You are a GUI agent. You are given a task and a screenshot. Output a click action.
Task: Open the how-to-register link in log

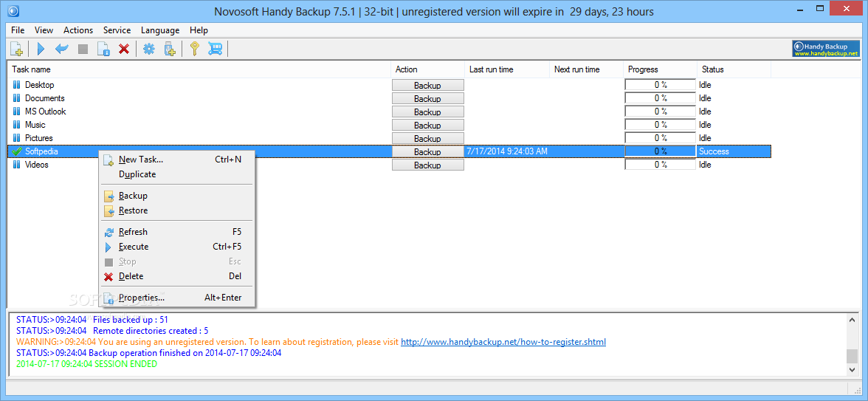pos(503,343)
